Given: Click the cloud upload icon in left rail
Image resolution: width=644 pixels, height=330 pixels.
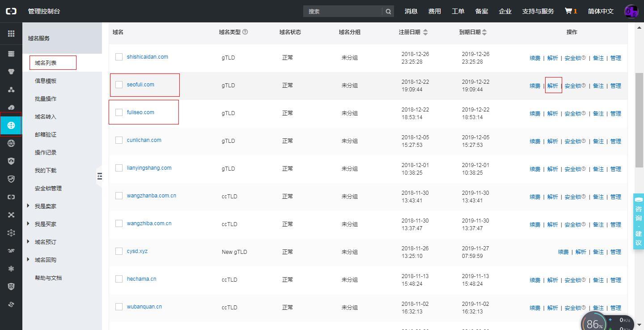Looking at the screenshot, I should click(x=11, y=107).
